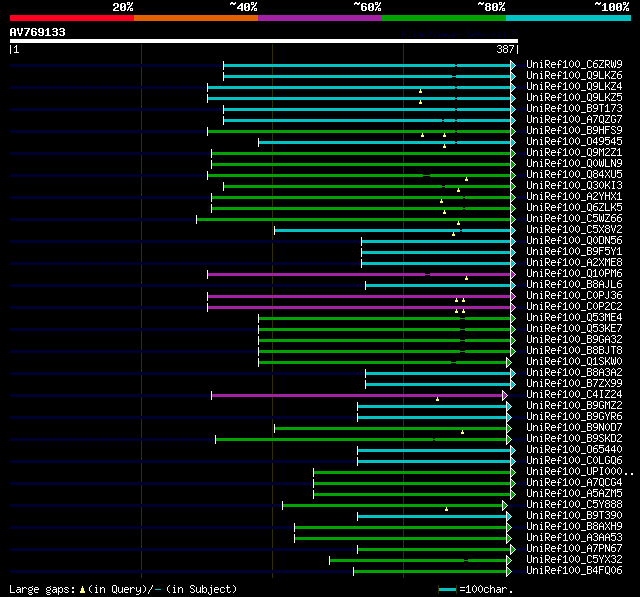Open hit UniRef100_B9GA32
The width and height of the screenshot is (640, 597).
574,340
